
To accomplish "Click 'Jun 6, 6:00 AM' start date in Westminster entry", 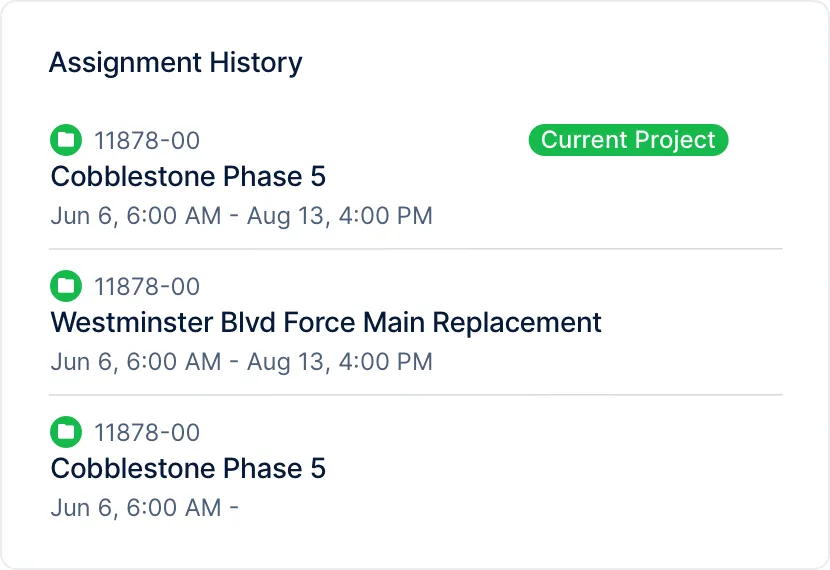I will pos(135,361).
